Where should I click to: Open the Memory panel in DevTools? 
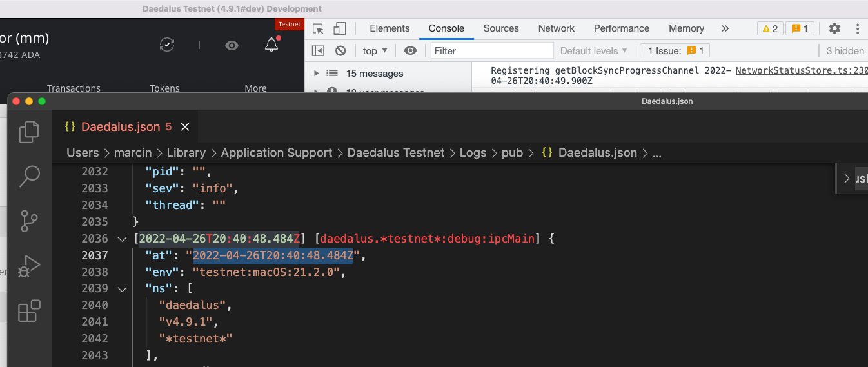click(x=686, y=28)
